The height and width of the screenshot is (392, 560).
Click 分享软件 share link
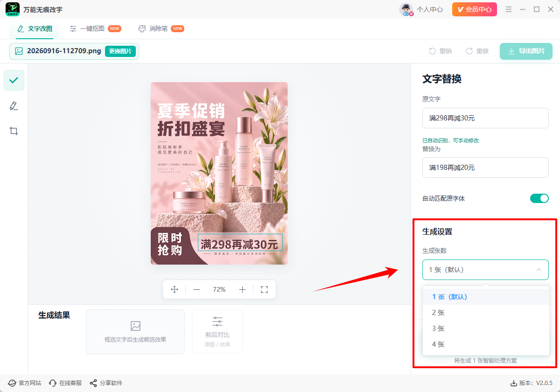point(106,383)
